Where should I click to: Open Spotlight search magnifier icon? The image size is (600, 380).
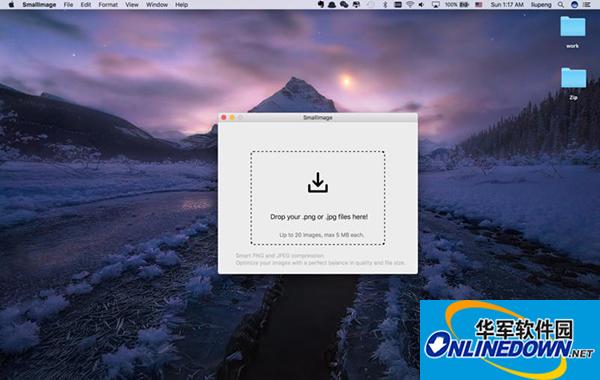[x=561, y=5]
